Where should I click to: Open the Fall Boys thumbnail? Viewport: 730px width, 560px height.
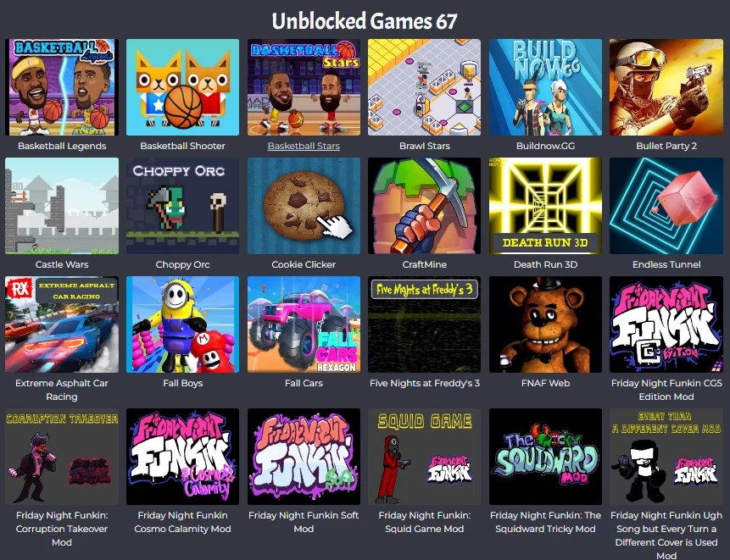click(x=182, y=324)
